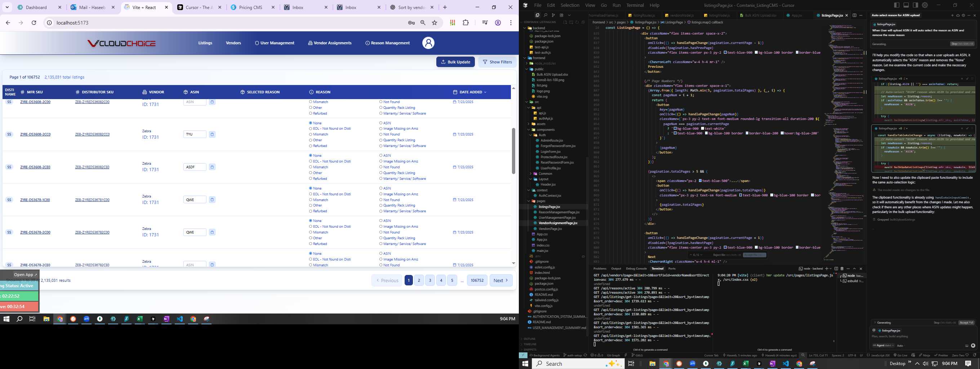Select ASIN reason for the Z1RE-DS3608-2CC0 row
The width and height of the screenshot is (980, 369).
[x=381, y=123]
